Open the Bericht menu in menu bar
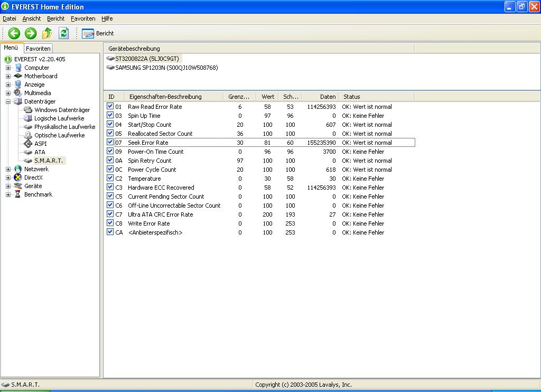This screenshot has width=541, height=392. pos(56,18)
